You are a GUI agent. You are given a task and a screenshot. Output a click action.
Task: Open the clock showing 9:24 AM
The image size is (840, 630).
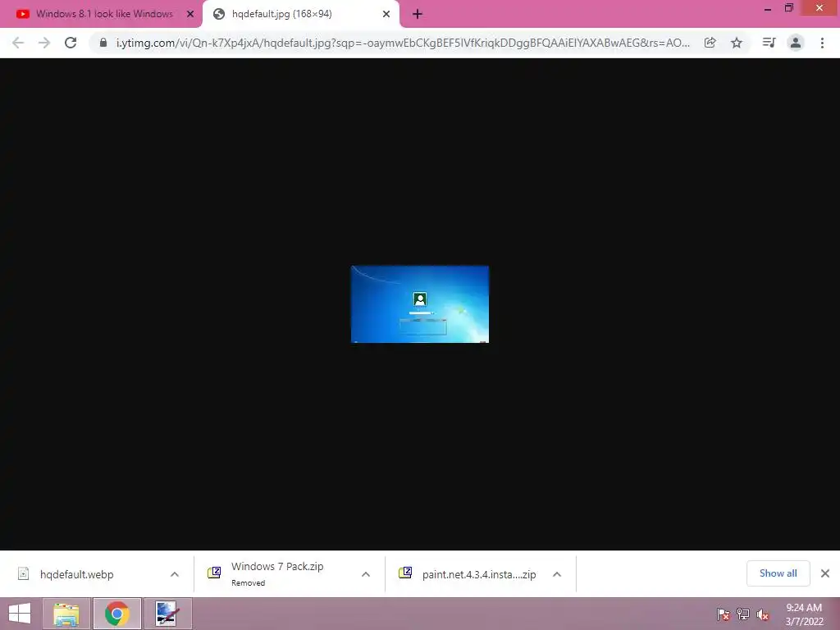coord(804,614)
